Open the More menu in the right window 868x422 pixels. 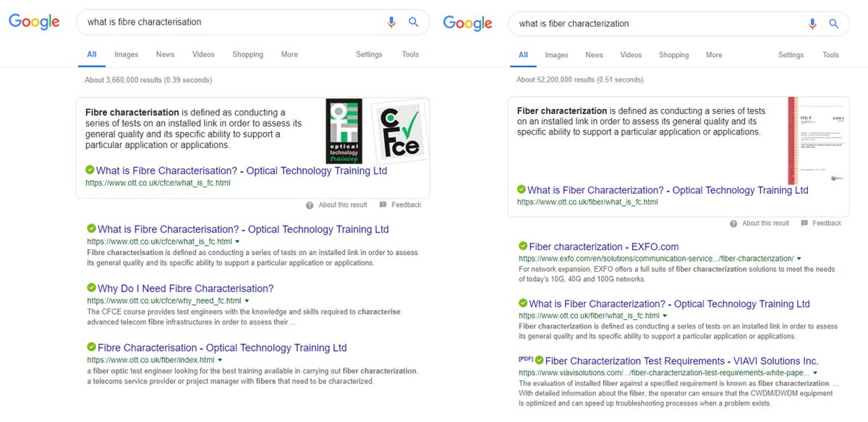point(714,55)
